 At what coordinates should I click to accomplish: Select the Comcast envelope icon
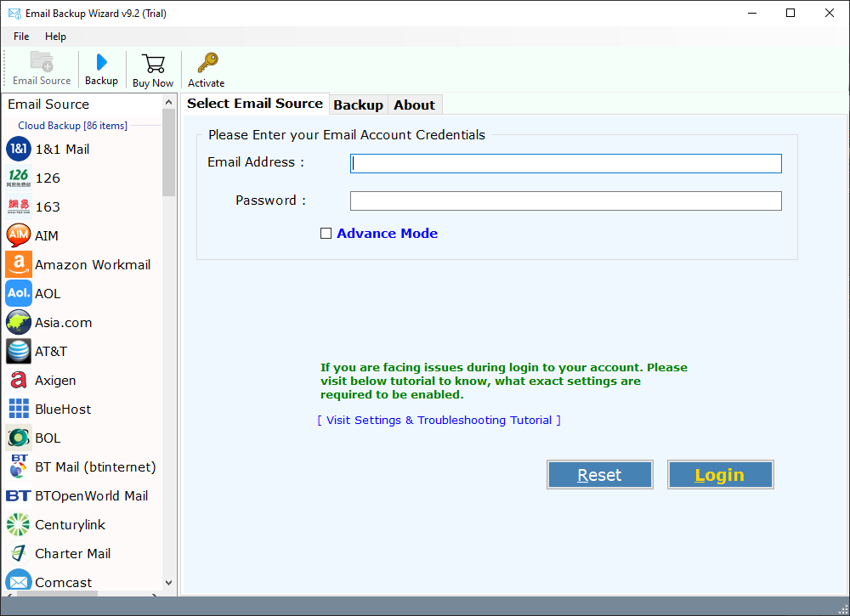pos(19,581)
